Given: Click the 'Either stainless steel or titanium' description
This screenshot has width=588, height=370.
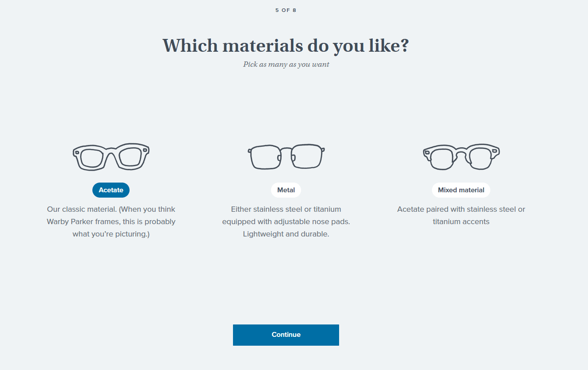Looking at the screenshot, I should [x=286, y=209].
